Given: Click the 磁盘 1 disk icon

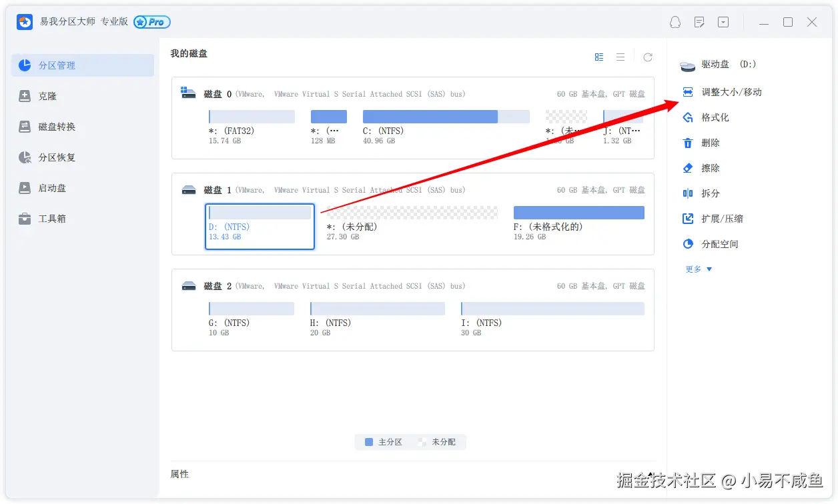Looking at the screenshot, I should (189, 190).
